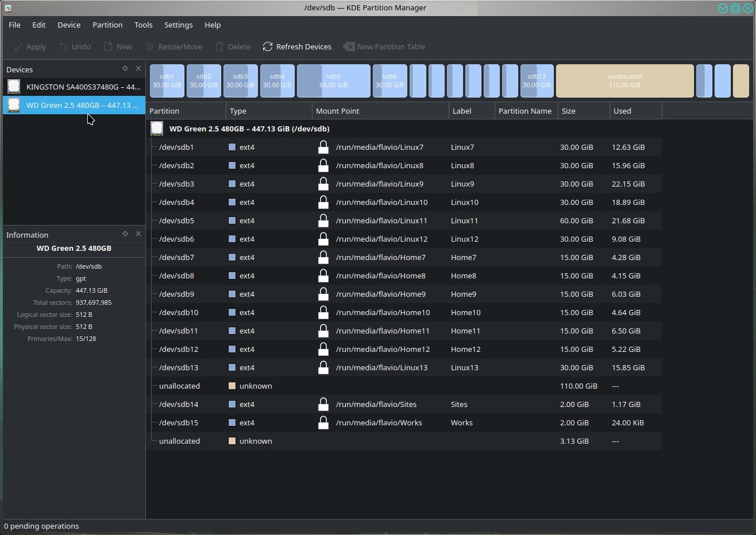Select the sdb5 block in partition graph
This screenshot has height=535, width=756.
(334, 80)
